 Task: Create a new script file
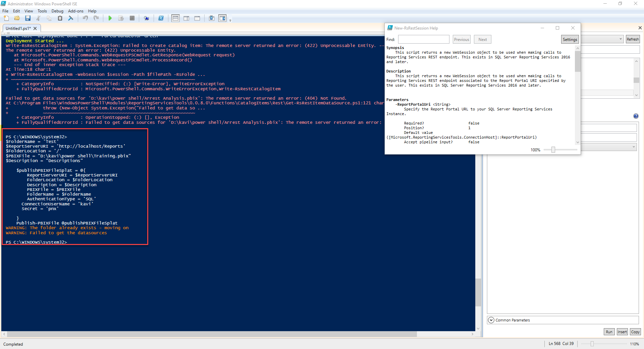[x=7, y=18]
